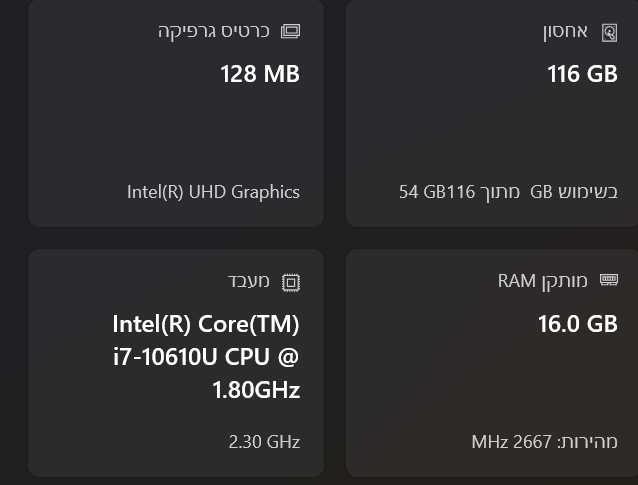
Task: Click the bold 1.80GHz processor text
Action: (x=256, y=390)
